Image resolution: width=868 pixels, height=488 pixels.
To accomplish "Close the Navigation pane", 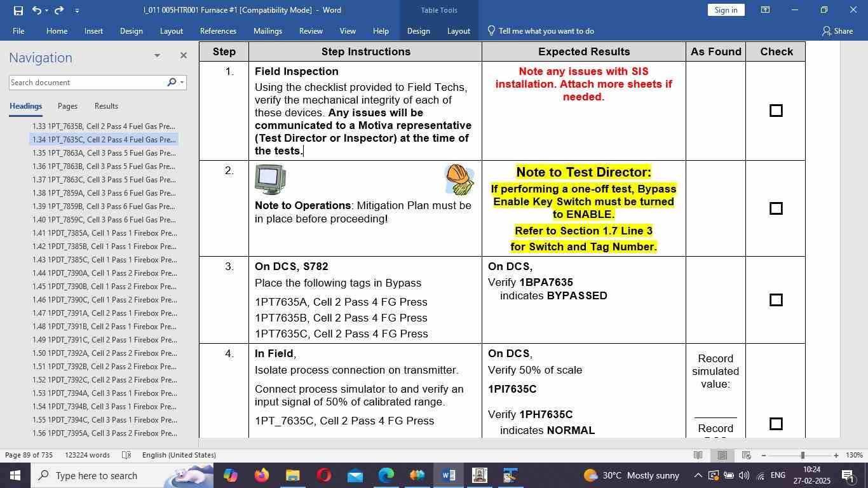I will coord(184,56).
